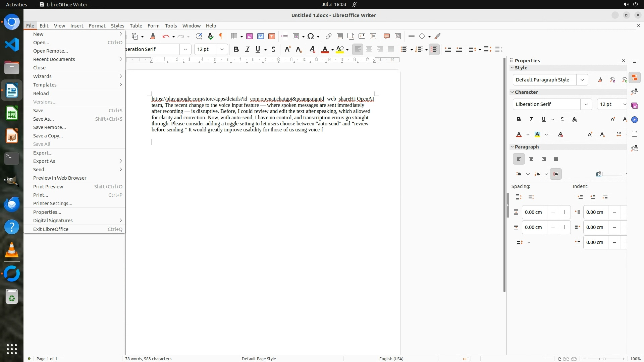Open the Gallery sidebar panel icon
Screen dimensions: 644x362
click(635, 106)
